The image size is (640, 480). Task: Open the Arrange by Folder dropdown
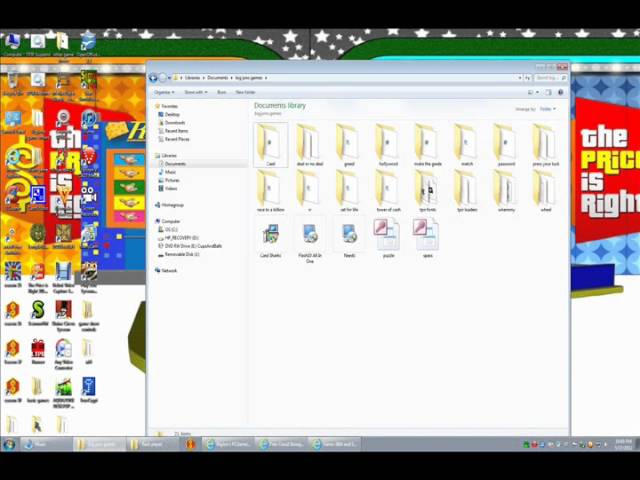[547, 109]
